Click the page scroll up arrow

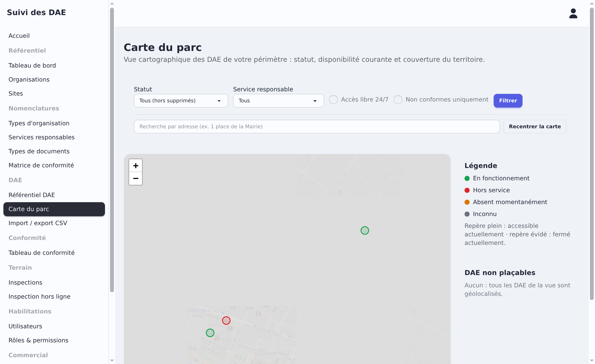pos(591,3)
